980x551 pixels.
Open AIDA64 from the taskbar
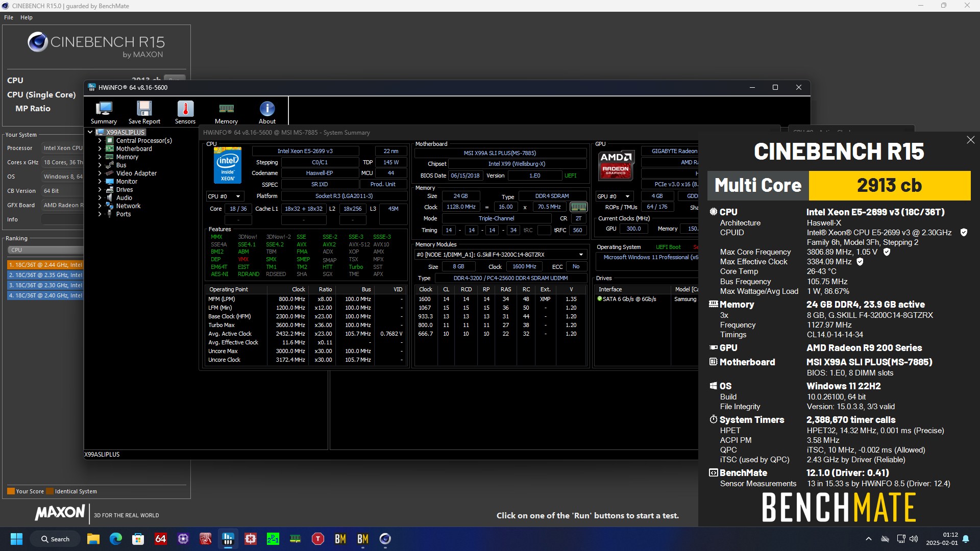[x=161, y=539]
